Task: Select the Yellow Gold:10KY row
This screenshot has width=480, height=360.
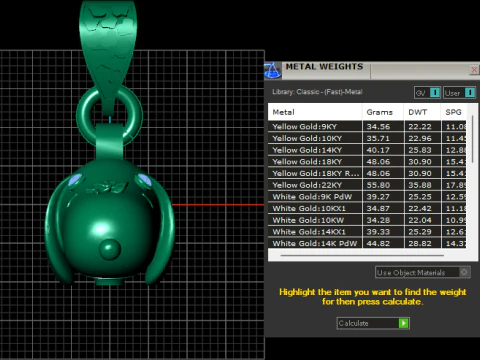Action: 367,138
